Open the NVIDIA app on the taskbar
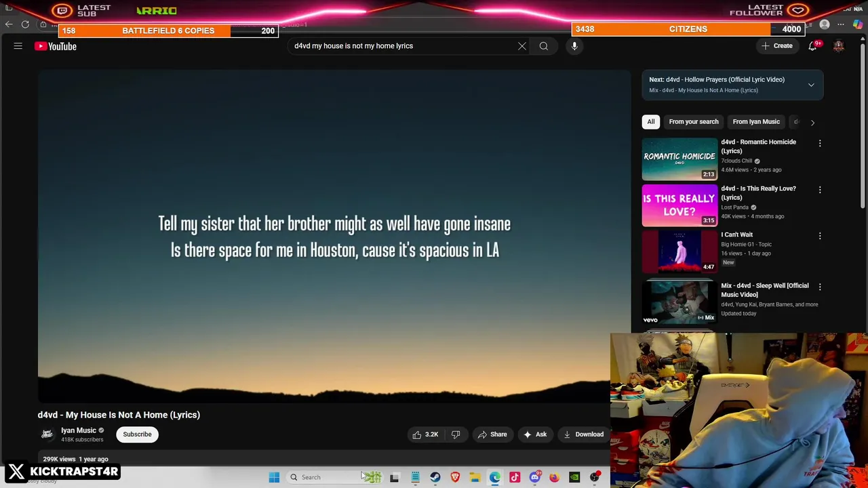 [x=574, y=477]
